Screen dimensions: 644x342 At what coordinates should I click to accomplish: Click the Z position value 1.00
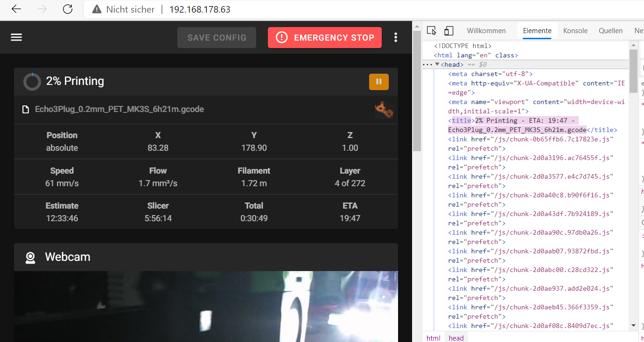350,148
